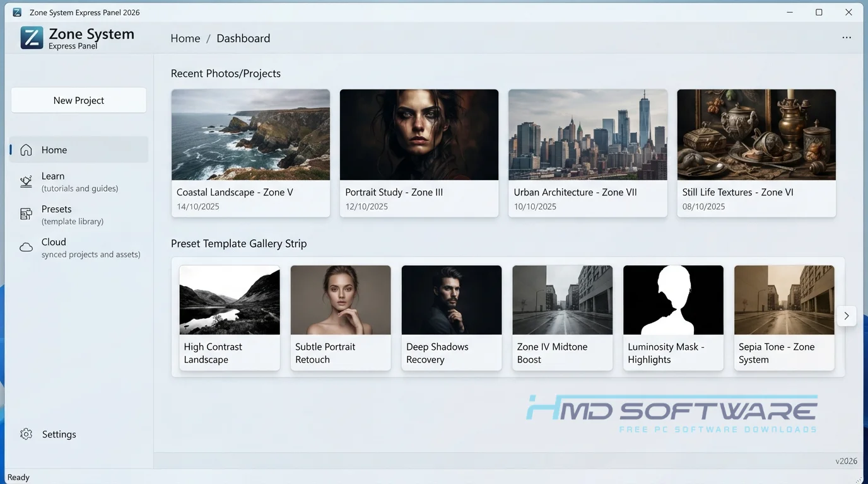Open Presets template library label
The image size is (868, 484).
pyautogui.click(x=73, y=215)
